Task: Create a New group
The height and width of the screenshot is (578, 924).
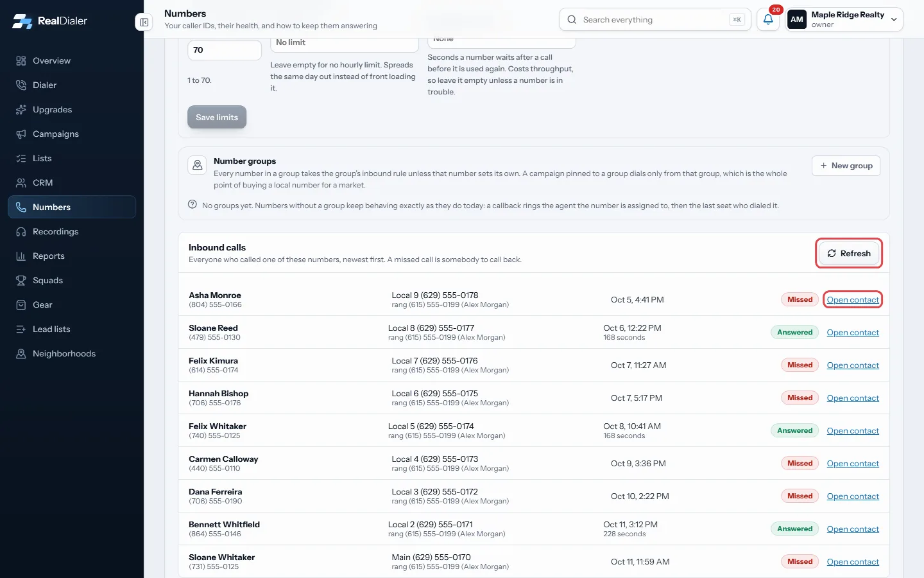Action: click(846, 166)
